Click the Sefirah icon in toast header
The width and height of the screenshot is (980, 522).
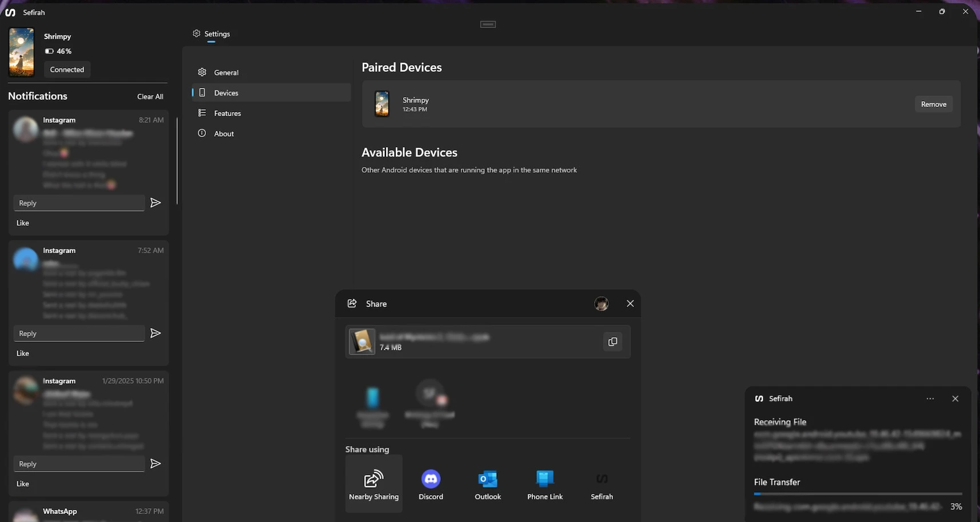pos(759,399)
